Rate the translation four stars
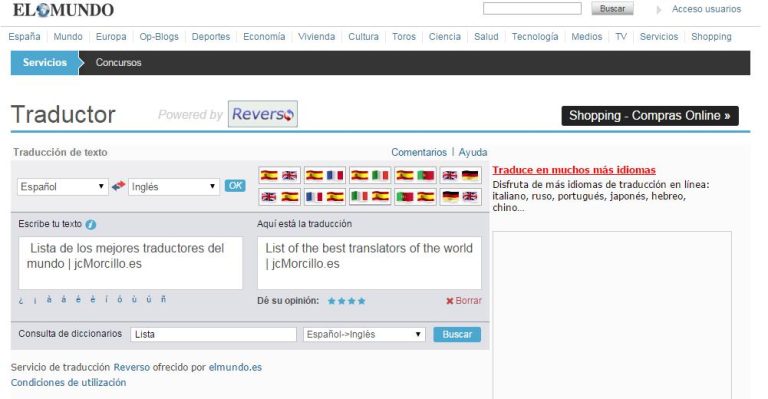The image size is (768, 399). [x=361, y=301]
